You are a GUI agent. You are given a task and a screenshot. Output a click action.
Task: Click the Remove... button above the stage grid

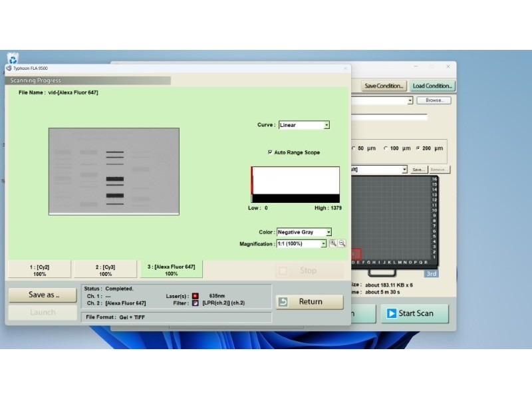[440, 170]
